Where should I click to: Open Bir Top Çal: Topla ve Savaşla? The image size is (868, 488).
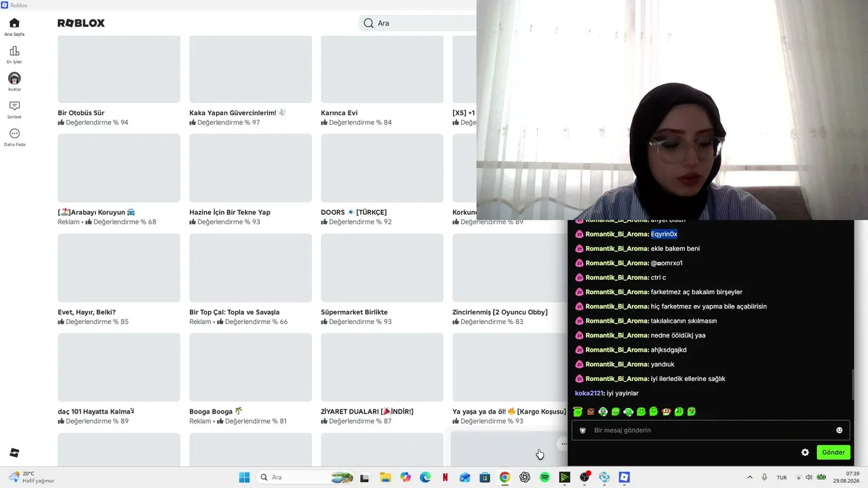234,312
